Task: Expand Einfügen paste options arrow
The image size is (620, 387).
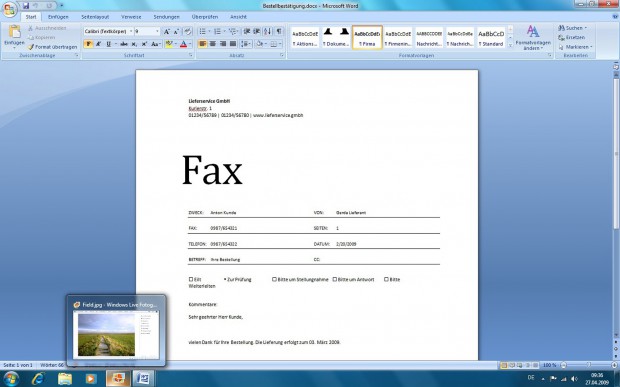Action: [14, 48]
